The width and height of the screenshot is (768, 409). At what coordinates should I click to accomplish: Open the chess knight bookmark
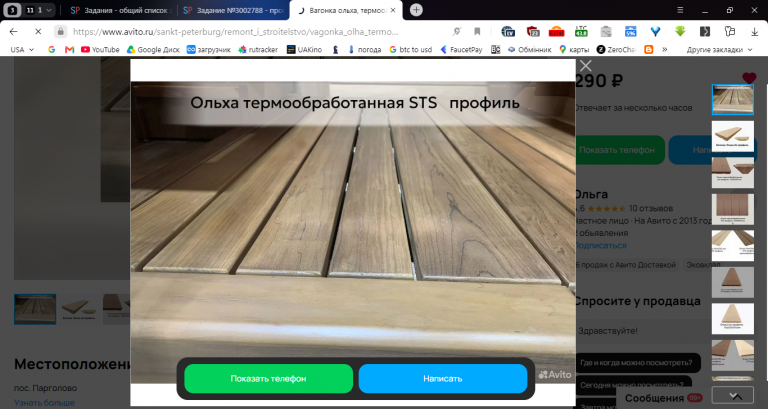[x=336, y=49]
